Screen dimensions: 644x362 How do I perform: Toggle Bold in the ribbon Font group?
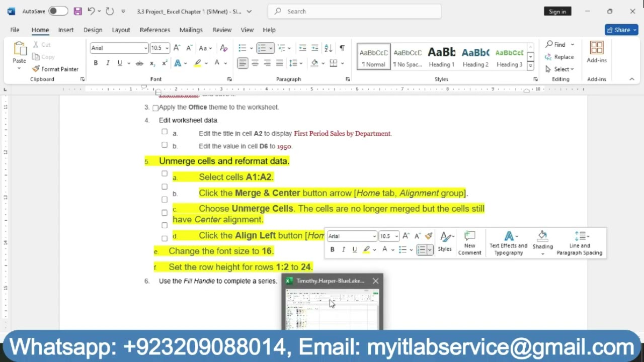click(96, 63)
